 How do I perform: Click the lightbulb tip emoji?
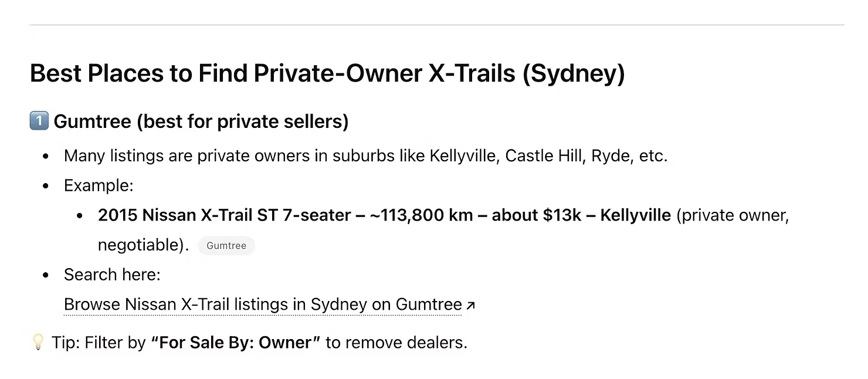(38, 342)
